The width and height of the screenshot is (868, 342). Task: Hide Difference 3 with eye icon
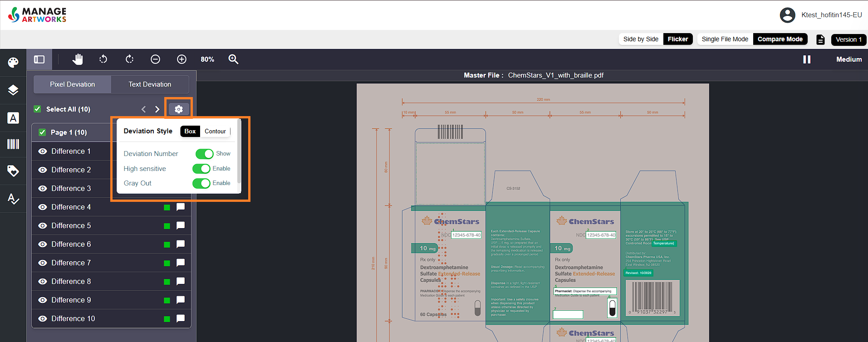pyautogui.click(x=43, y=188)
